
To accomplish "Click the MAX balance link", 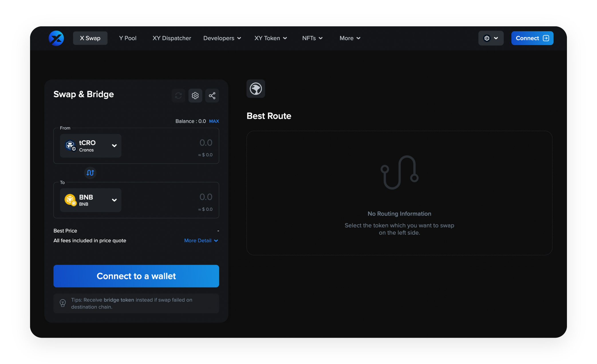I will (x=214, y=121).
